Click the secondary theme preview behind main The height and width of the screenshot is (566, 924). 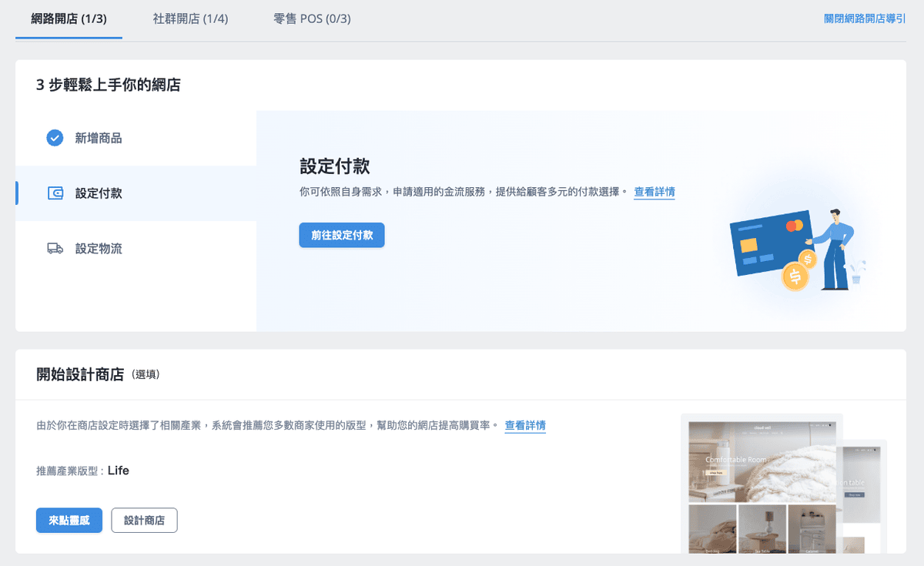pyautogui.click(x=865, y=493)
